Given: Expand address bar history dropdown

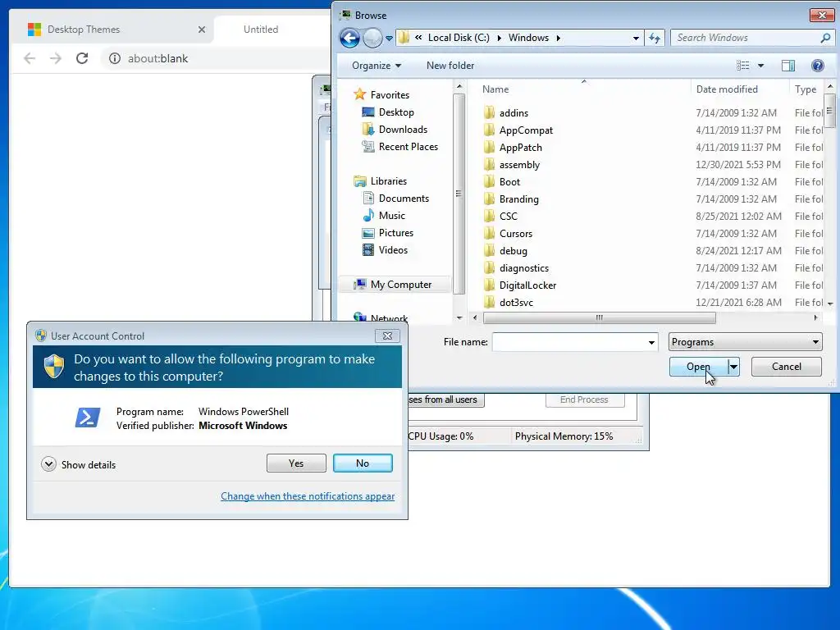Looking at the screenshot, I should point(636,38).
